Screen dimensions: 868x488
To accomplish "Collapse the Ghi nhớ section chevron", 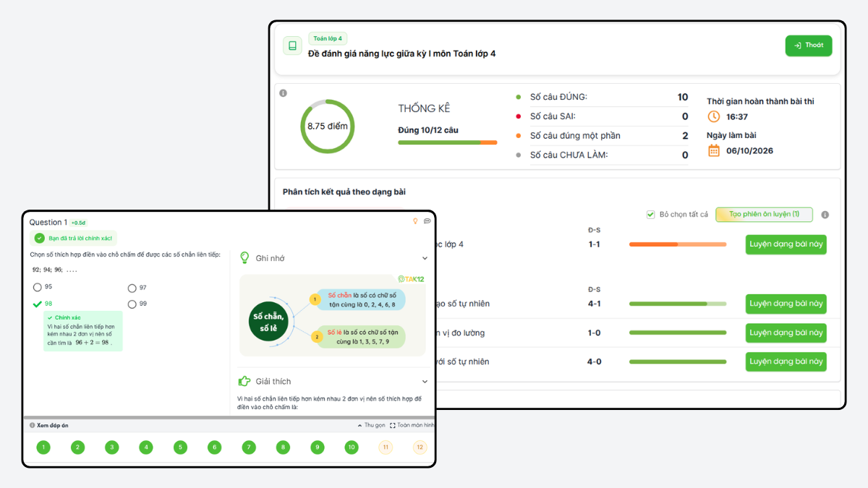I will coord(425,258).
